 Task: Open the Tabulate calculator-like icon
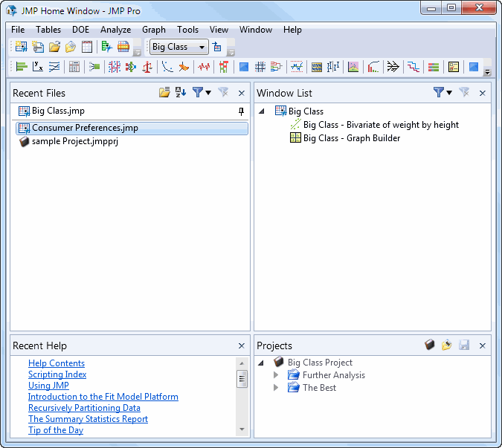point(74,67)
